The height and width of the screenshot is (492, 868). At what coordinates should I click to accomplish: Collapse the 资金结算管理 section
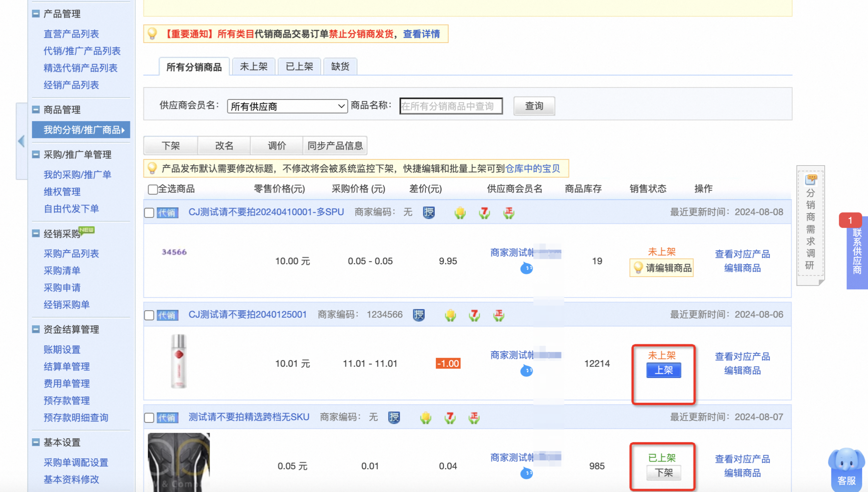click(x=36, y=330)
